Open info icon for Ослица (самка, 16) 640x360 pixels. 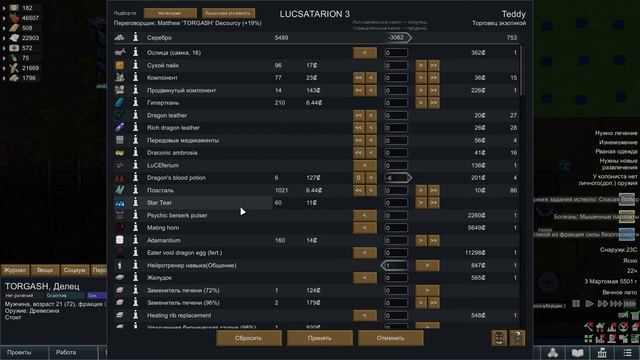(136, 53)
